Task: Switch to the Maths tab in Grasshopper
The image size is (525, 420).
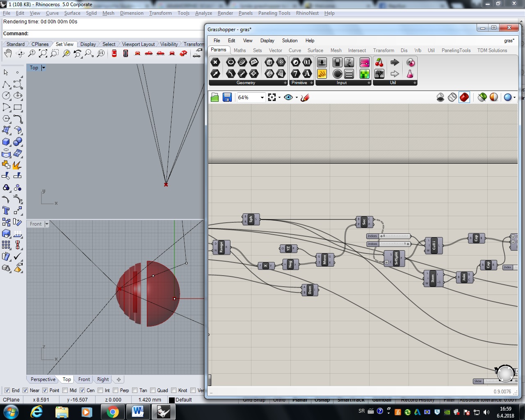Action: tap(240, 50)
